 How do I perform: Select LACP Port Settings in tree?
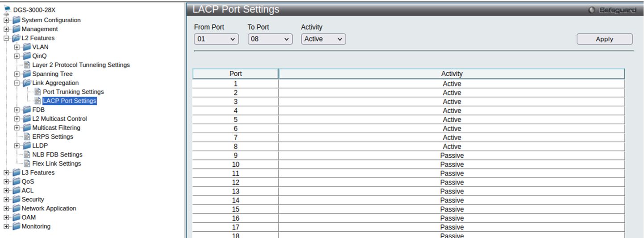click(x=69, y=101)
